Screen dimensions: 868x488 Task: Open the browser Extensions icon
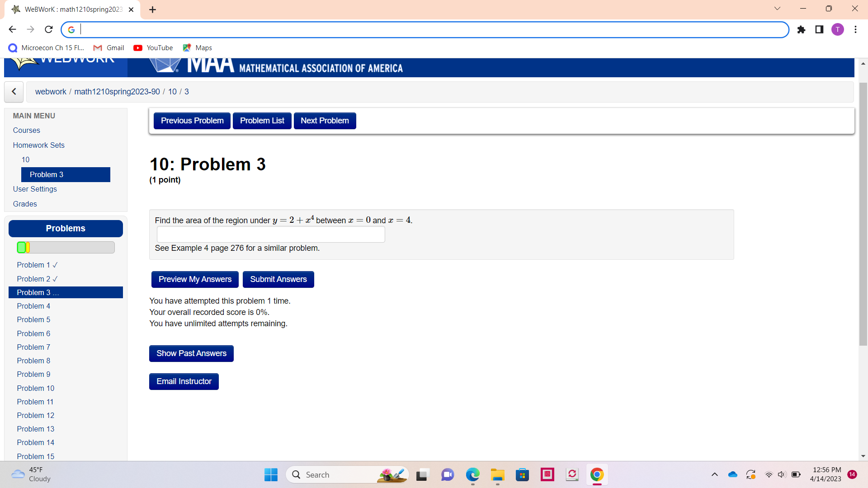801,30
